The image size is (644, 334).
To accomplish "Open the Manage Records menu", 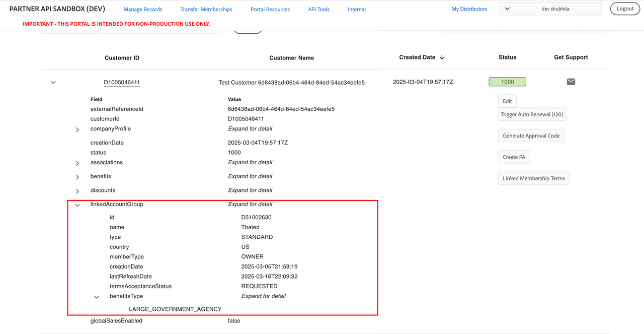I will [143, 9].
